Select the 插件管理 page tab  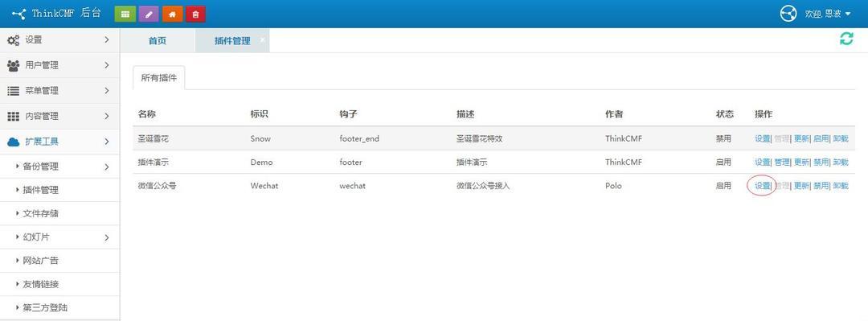pos(232,41)
